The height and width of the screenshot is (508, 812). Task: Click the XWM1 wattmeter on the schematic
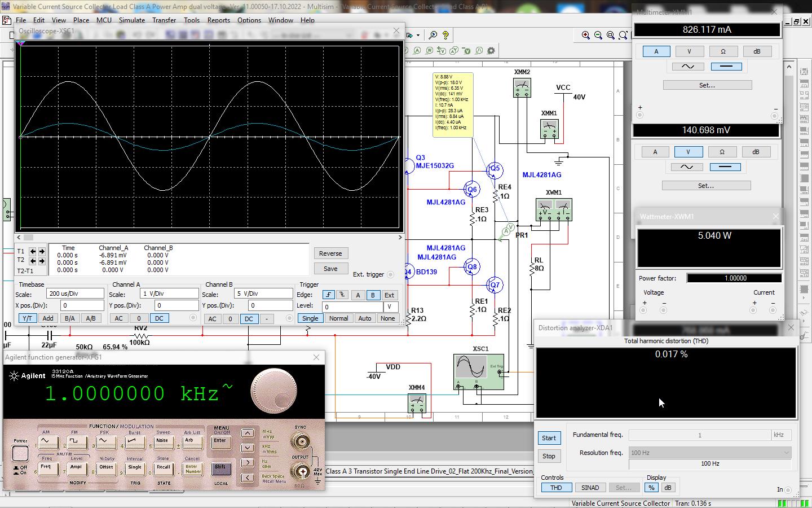tap(554, 209)
